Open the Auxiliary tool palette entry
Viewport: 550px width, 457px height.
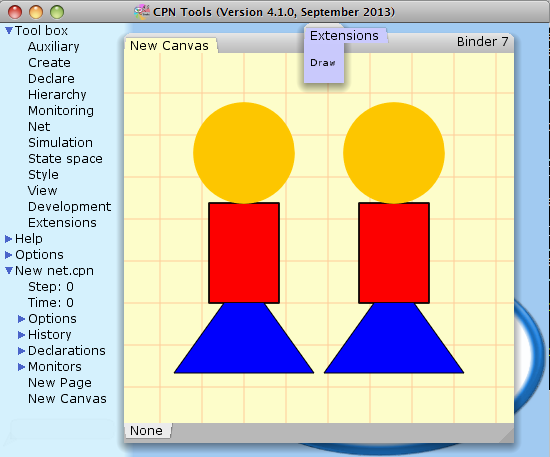click(54, 47)
